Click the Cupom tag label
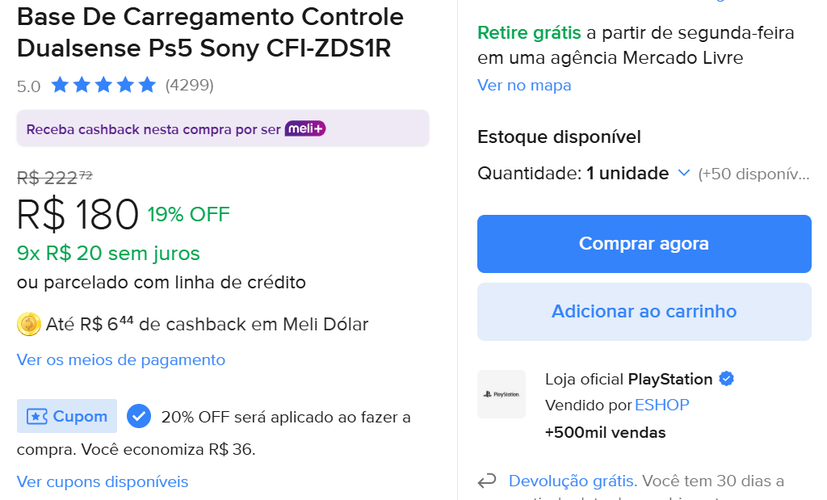The image size is (827, 500). 79,416
